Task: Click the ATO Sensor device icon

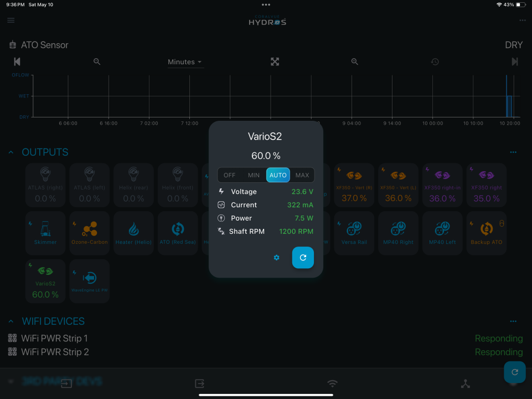Action: (x=13, y=45)
